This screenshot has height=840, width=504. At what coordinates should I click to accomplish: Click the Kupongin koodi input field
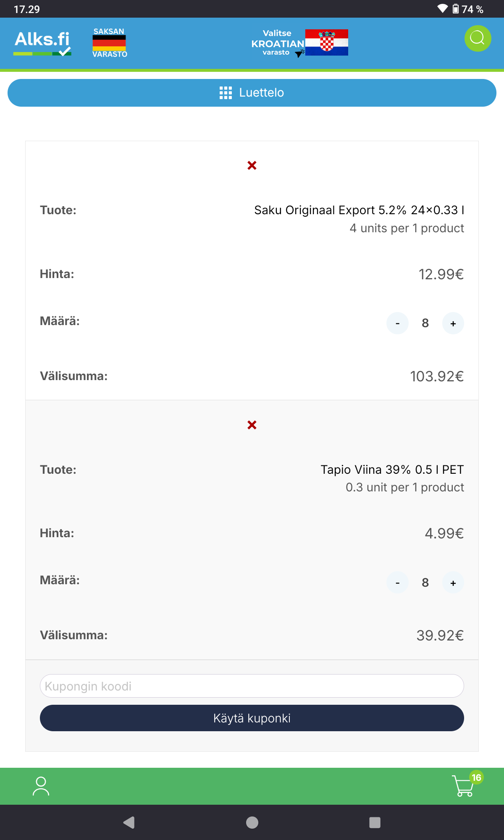(252, 686)
